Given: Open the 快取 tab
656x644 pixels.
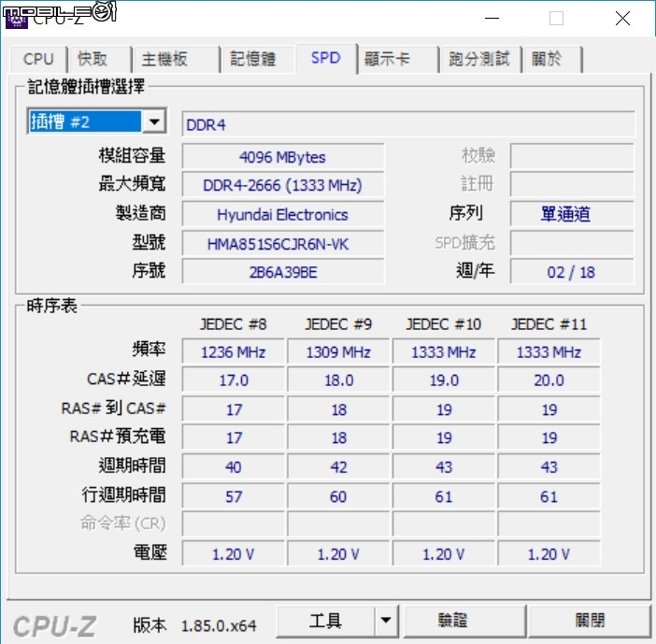Looking at the screenshot, I should 100,59.
